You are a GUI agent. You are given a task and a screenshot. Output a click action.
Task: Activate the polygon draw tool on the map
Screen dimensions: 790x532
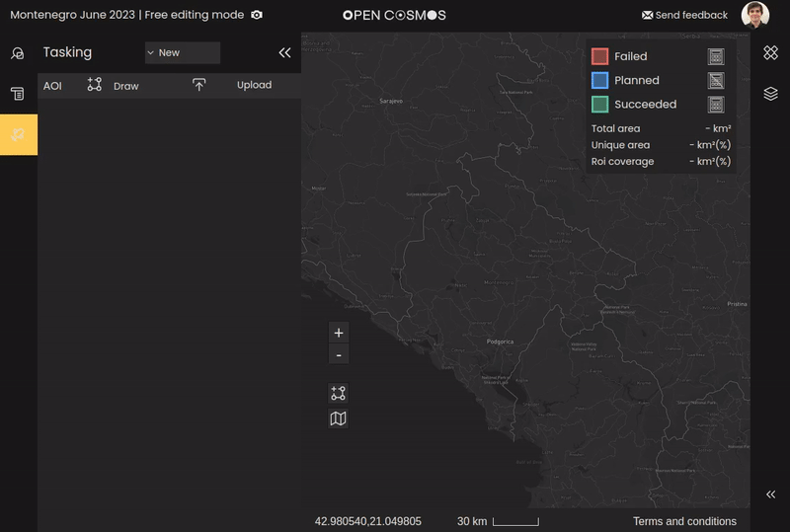(338, 393)
